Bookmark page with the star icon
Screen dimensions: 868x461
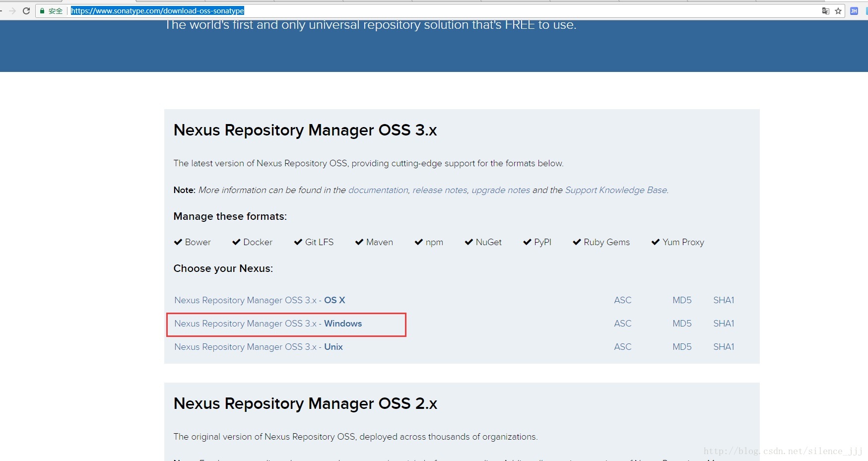pyautogui.click(x=838, y=11)
